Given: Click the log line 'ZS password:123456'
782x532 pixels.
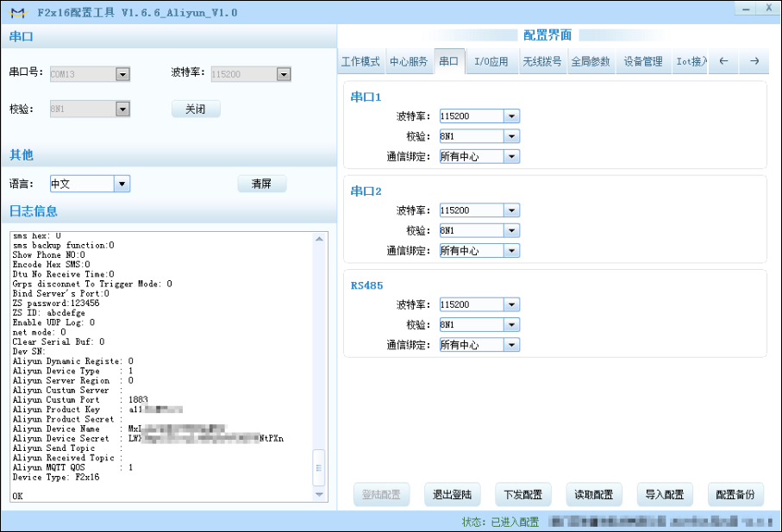Looking at the screenshot, I should [x=56, y=304].
